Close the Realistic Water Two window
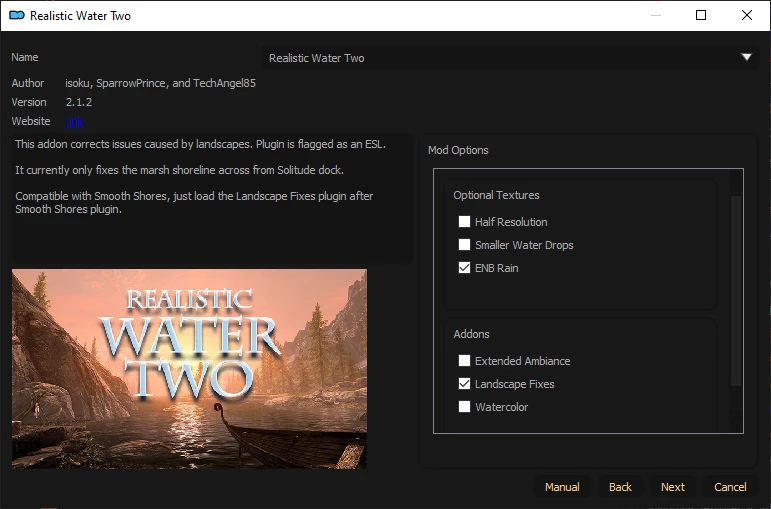The height and width of the screenshot is (509, 771). [746, 15]
